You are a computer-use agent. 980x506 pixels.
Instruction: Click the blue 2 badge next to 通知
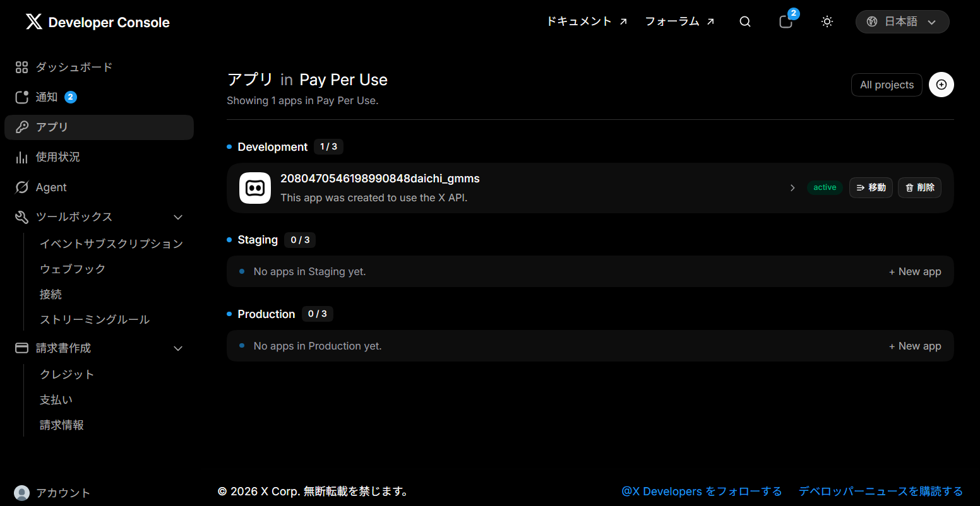(71, 97)
